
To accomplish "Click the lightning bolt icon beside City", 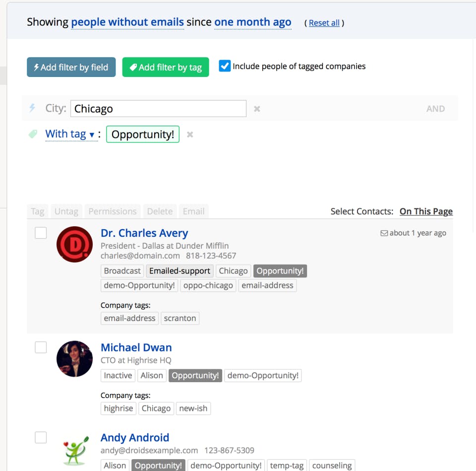I will (32, 108).
